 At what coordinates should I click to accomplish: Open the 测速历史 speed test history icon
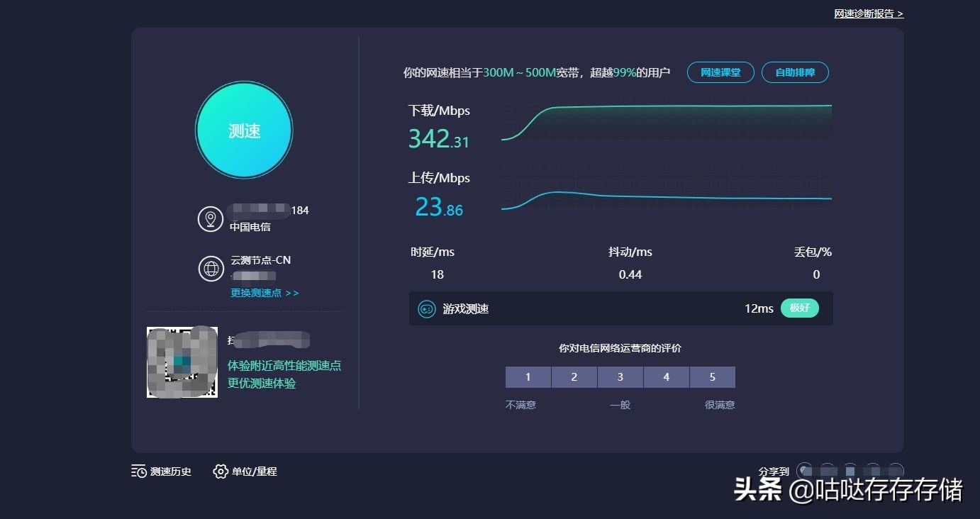click(139, 471)
